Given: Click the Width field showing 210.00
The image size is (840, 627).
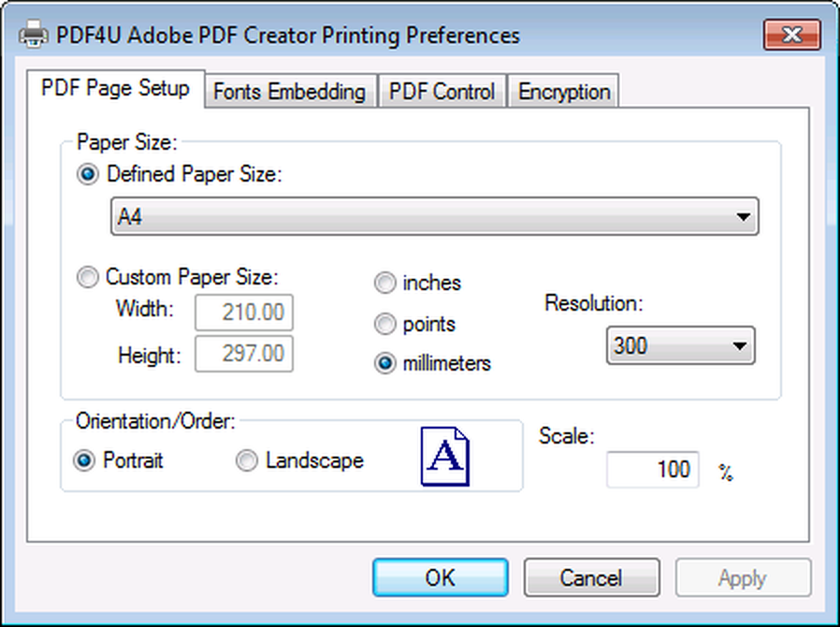Looking at the screenshot, I should click(x=244, y=313).
